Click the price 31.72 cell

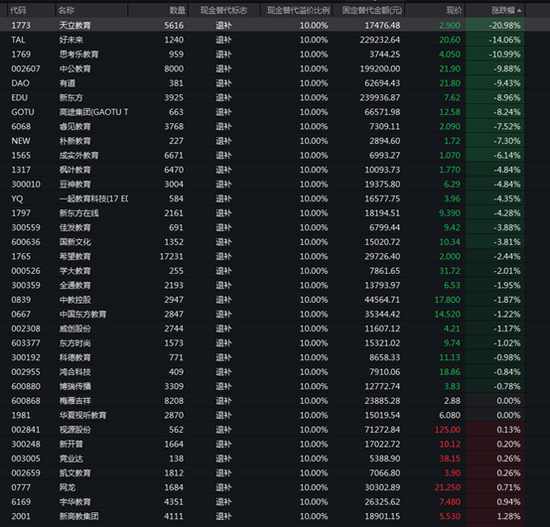pos(450,271)
